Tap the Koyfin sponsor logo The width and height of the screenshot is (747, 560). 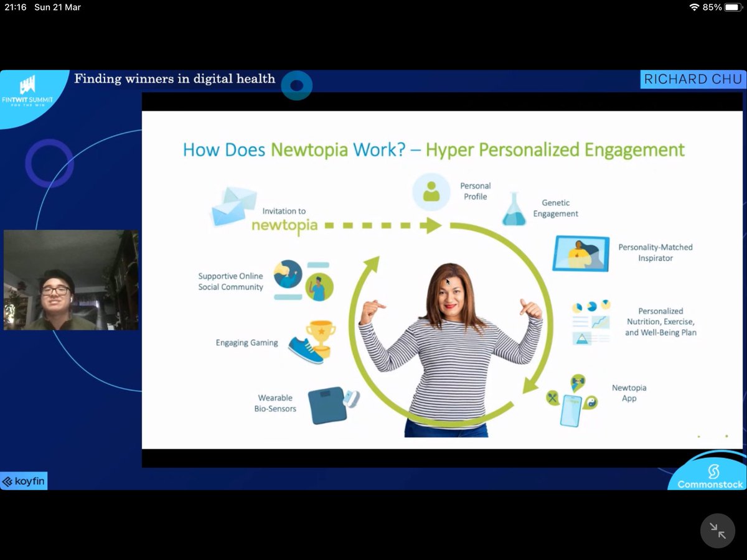pos(24,481)
